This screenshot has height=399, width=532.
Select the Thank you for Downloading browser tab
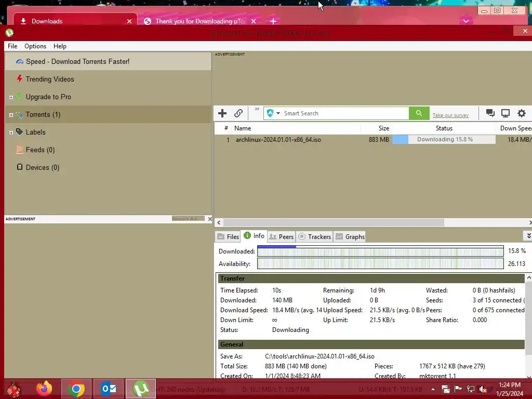200,21
